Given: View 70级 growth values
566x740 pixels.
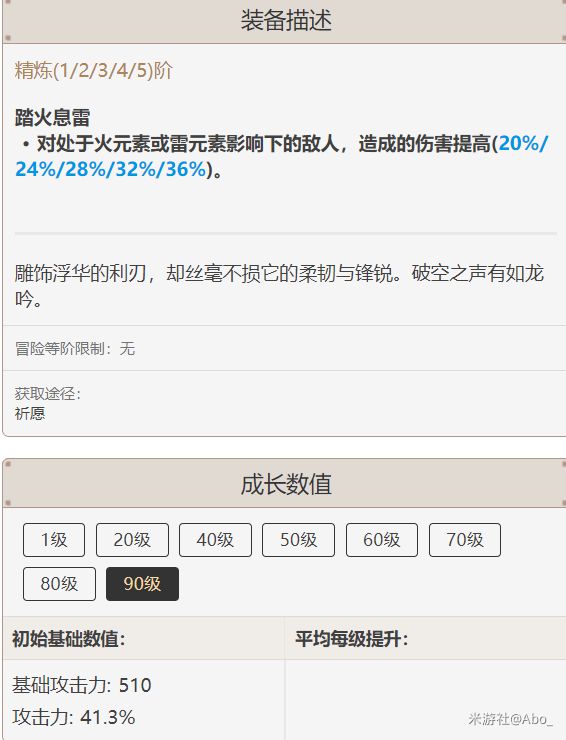Looking at the screenshot, I should coord(465,540).
